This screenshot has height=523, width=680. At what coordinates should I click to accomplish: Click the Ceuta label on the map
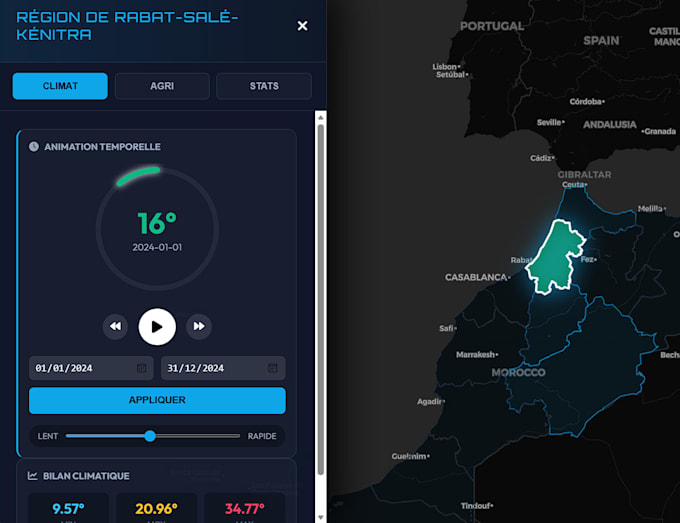coord(573,185)
